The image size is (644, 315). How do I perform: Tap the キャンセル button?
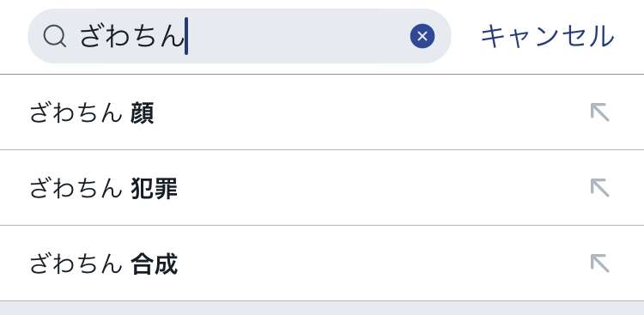548,37
